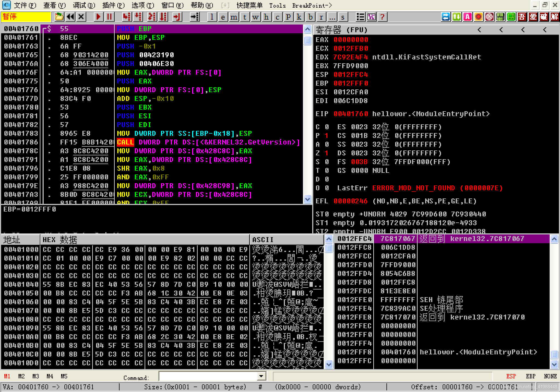Pause execution with the pause icon
The image size is (560, 392).
[x=110, y=17]
